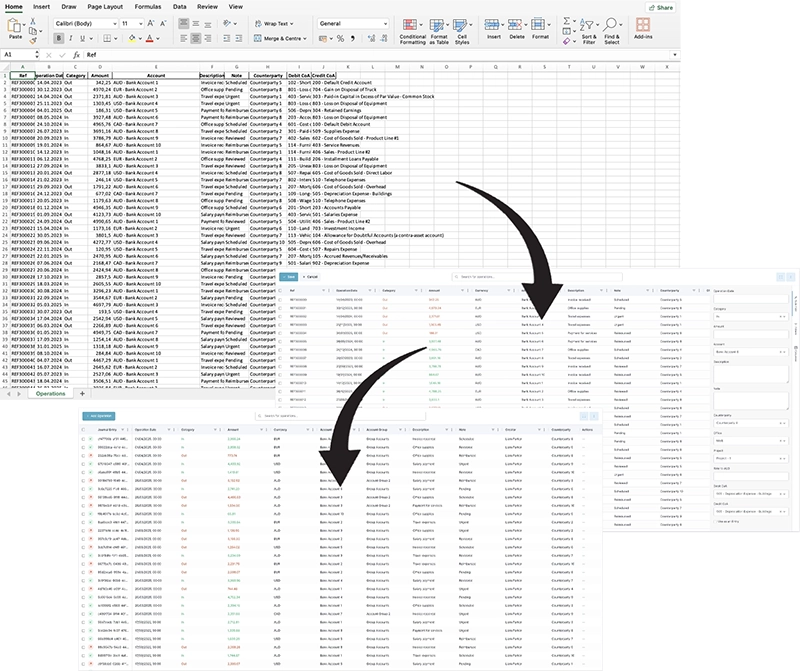This screenshot has height=671, width=800.
Task: Click the Sort & Filter icon
Action: point(588,25)
